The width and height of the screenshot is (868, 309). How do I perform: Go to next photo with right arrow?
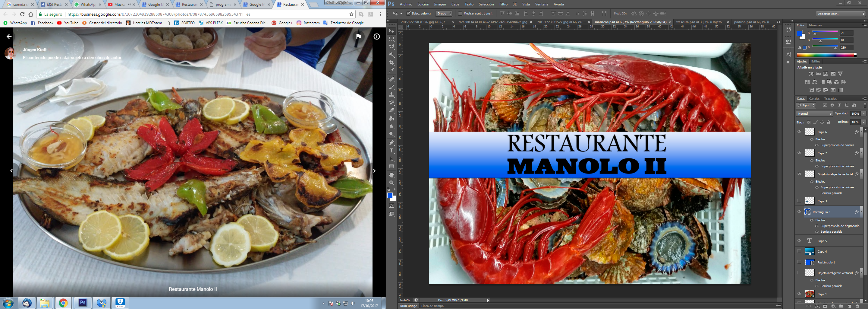[x=374, y=171]
